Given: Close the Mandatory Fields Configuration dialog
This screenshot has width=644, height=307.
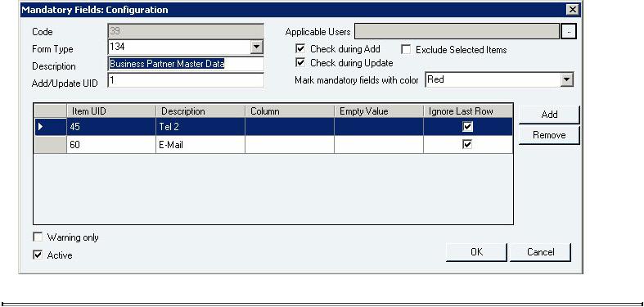Looking at the screenshot, I should 572,10.
